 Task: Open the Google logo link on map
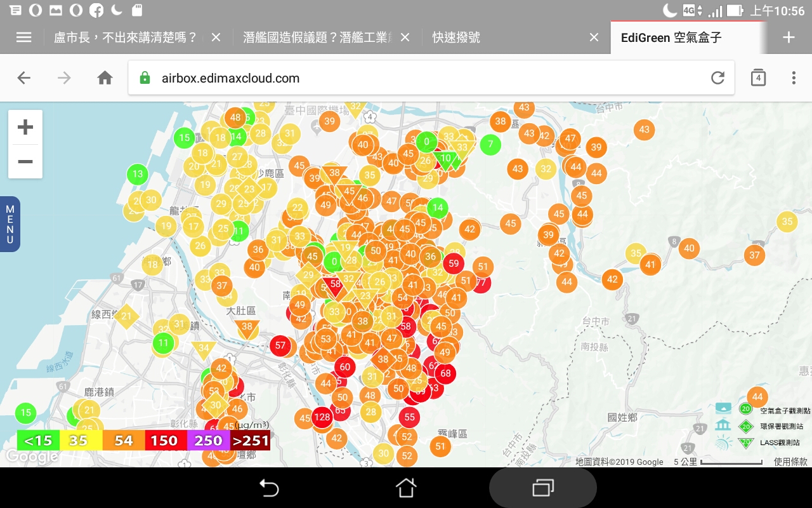click(x=32, y=456)
